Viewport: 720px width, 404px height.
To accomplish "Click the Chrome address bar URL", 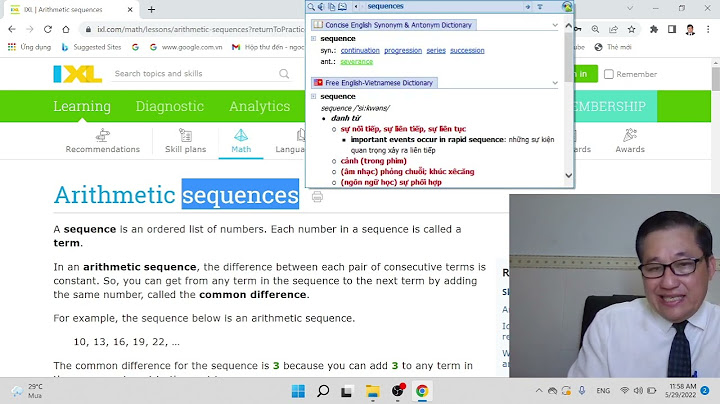I will pos(200,29).
